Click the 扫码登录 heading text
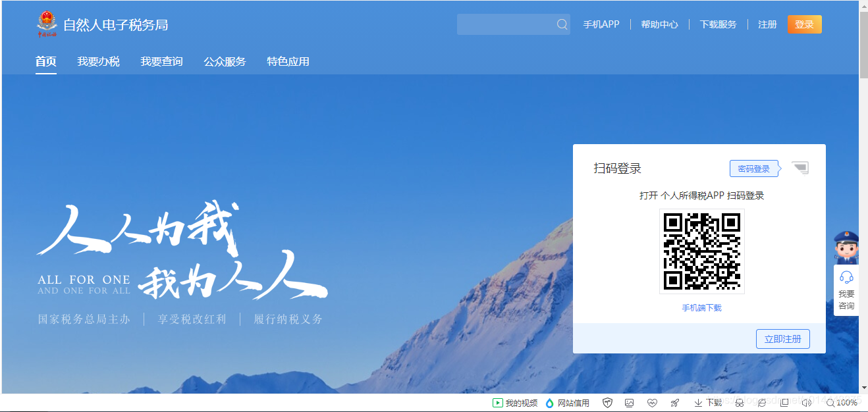 click(x=618, y=168)
